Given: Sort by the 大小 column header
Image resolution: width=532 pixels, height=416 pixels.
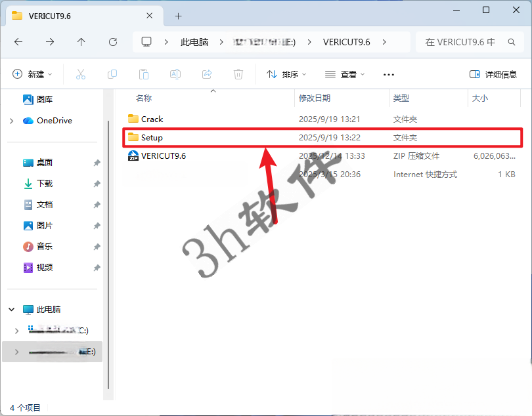Looking at the screenshot, I should [479, 98].
